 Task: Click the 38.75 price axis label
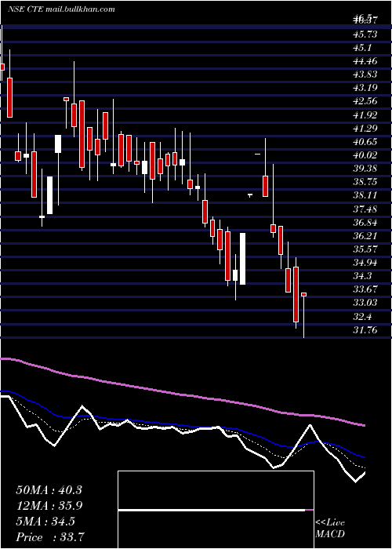pos(365,182)
